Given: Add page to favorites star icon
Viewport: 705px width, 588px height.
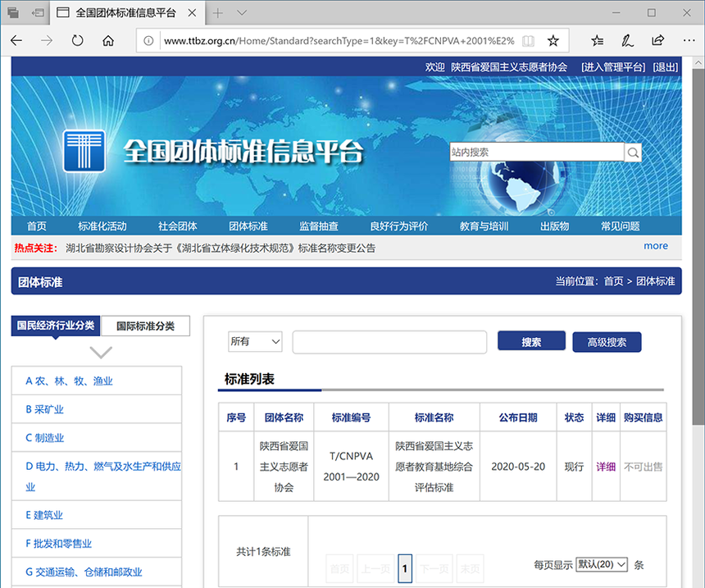Looking at the screenshot, I should (553, 41).
